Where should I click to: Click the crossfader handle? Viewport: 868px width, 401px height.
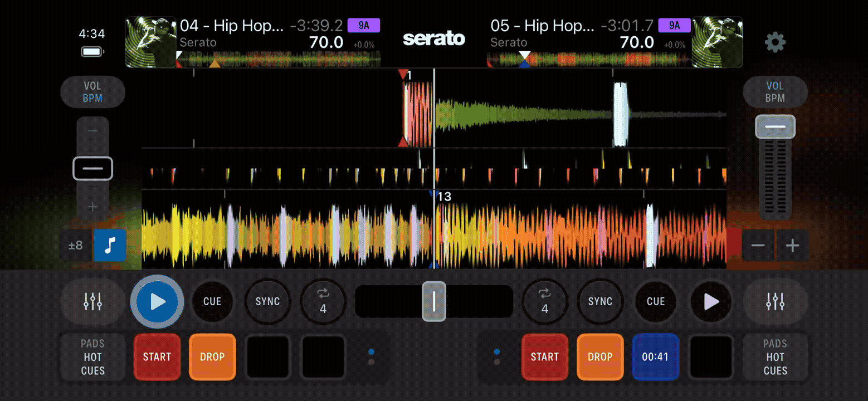(x=433, y=301)
